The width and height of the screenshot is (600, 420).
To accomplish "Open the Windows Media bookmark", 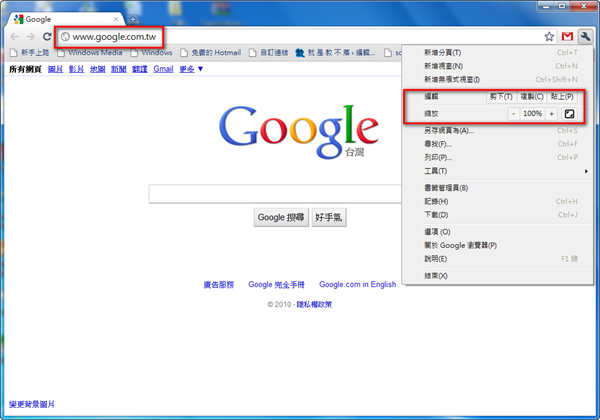I will [x=90, y=52].
